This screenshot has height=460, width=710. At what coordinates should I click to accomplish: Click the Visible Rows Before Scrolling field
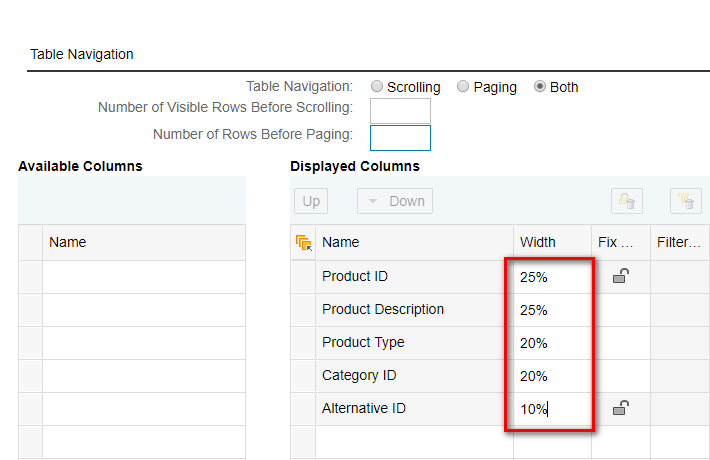(x=400, y=111)
